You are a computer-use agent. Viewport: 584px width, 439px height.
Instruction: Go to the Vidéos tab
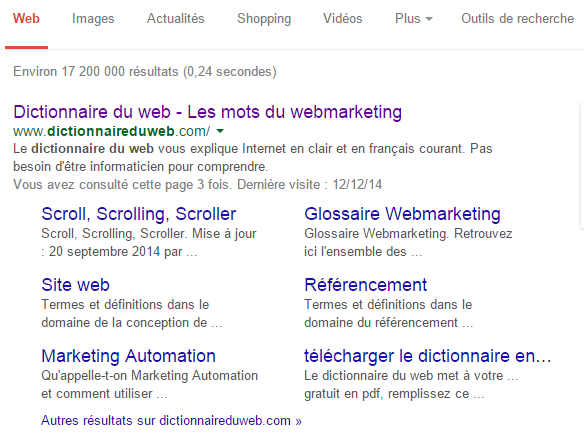click(343, 19)
